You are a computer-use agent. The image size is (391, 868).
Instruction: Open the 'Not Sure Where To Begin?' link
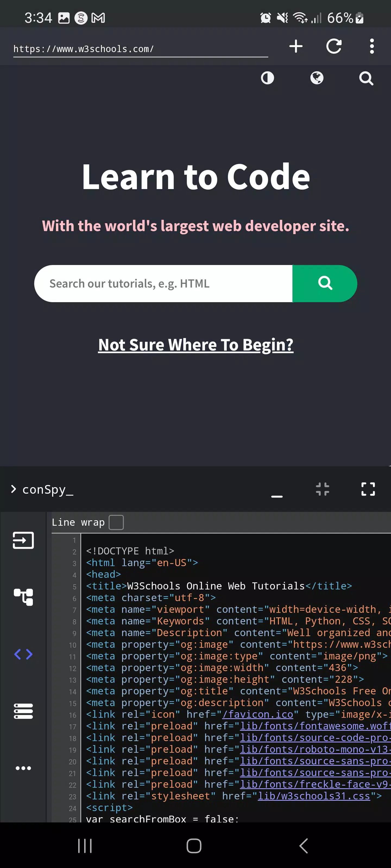click(196, 345)
